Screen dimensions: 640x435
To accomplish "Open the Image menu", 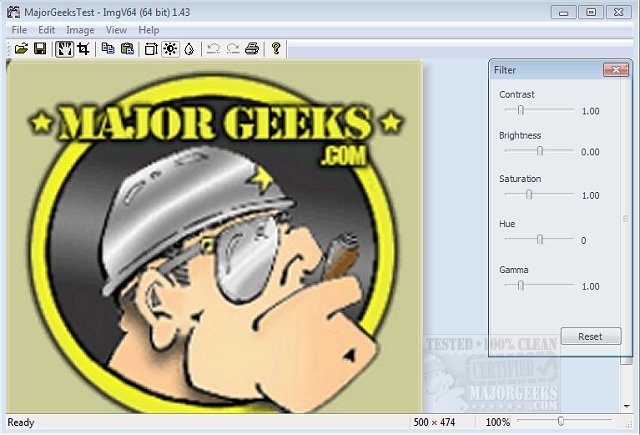I will (80, 30).
